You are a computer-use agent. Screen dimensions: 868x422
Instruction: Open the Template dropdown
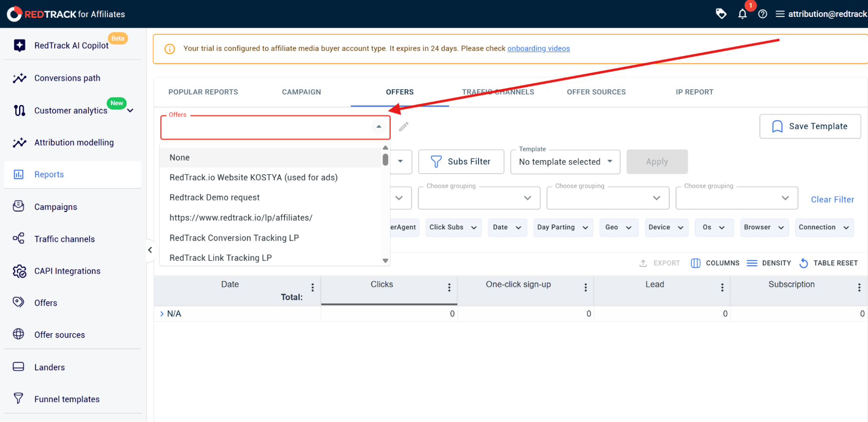coord(565,162)
